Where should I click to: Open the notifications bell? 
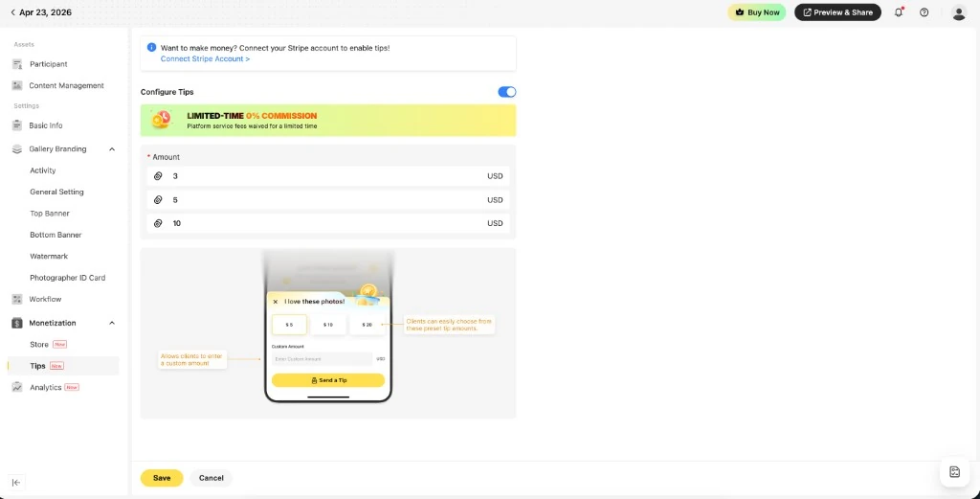coord(899,12)
